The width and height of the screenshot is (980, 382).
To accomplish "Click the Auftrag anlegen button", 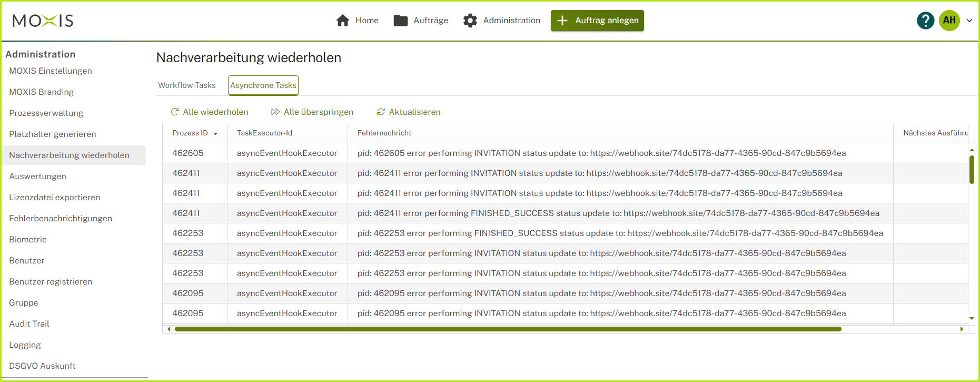I will point(597,21).
